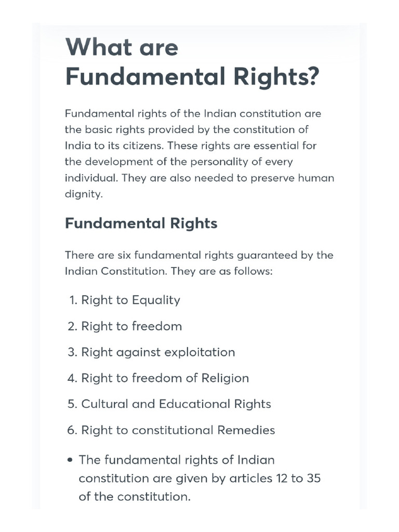Click the "What are Fundamental Rights?" main heading
The width and height of the screenshot is (399, 532).
tap(192, 63)
